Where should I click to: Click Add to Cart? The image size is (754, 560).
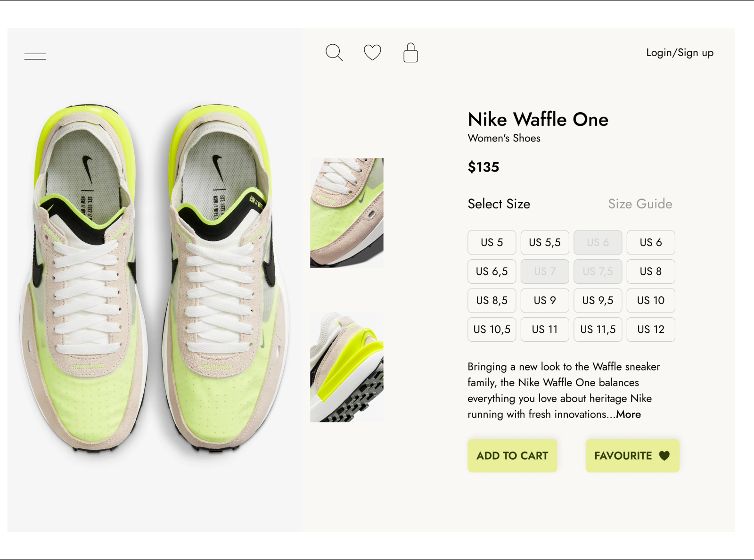click(512, 456)
